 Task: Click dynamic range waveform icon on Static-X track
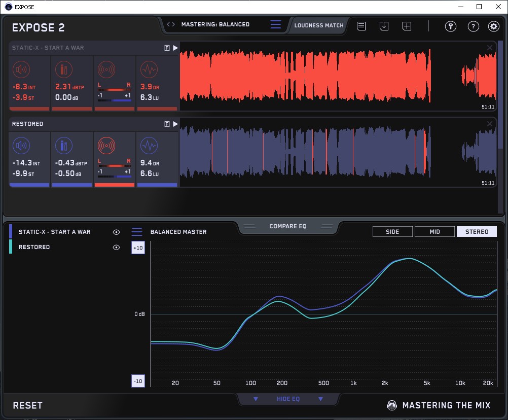click(x=149, y=69)
